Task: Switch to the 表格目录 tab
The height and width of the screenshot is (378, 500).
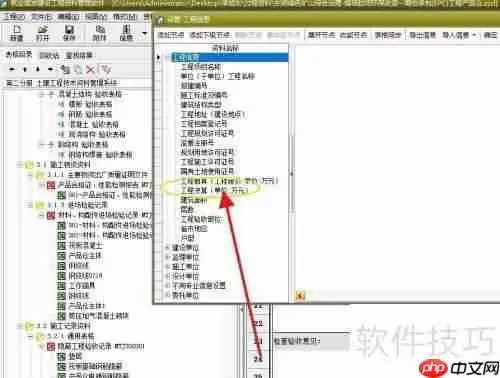Action: point(19,55)
